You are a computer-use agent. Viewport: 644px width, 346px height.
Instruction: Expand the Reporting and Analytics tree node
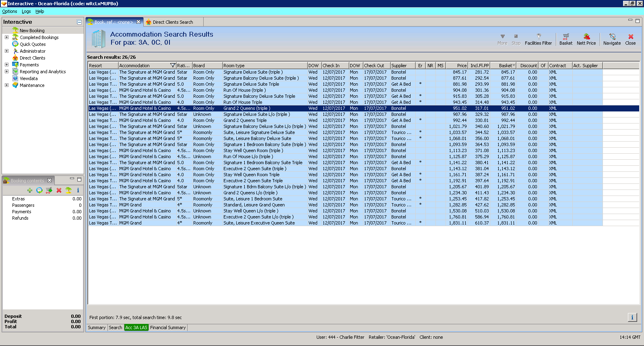click(6, 72)
